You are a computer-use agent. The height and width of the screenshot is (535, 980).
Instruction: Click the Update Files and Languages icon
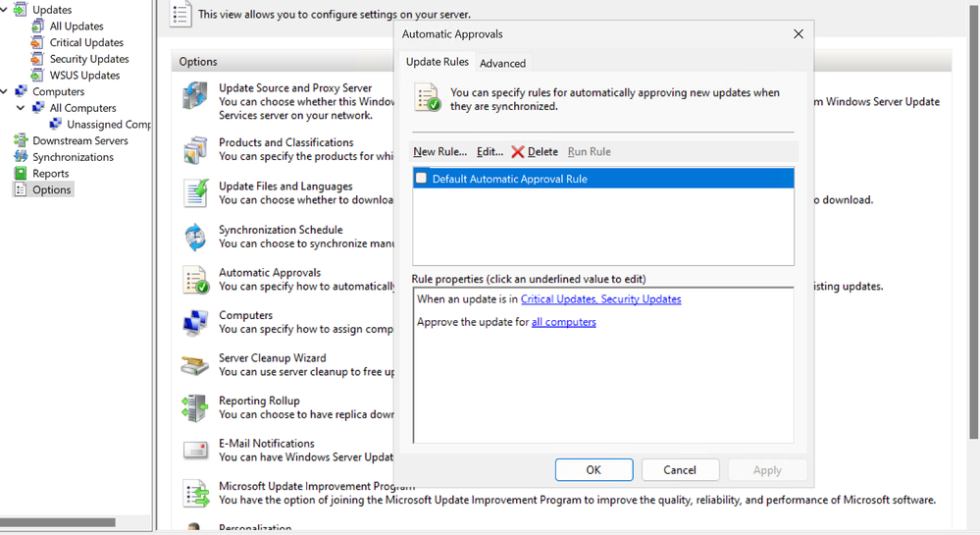[x=195, y=192]
